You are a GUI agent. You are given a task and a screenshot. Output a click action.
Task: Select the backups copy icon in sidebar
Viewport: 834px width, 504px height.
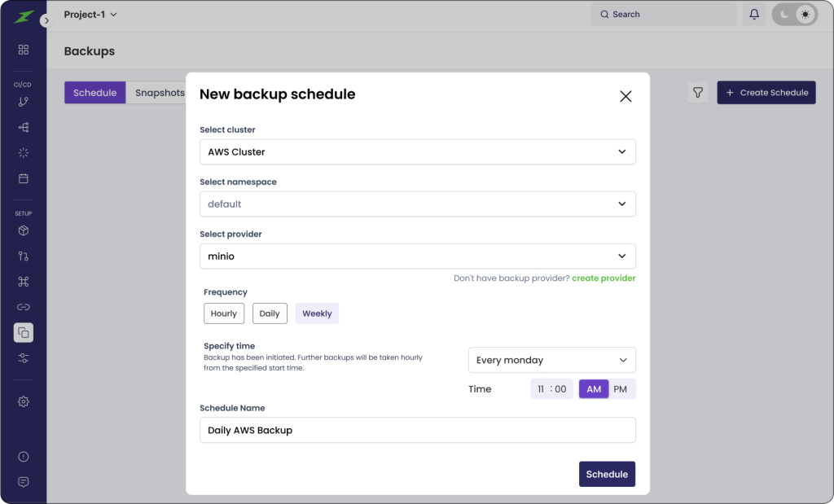coord(24,332)
